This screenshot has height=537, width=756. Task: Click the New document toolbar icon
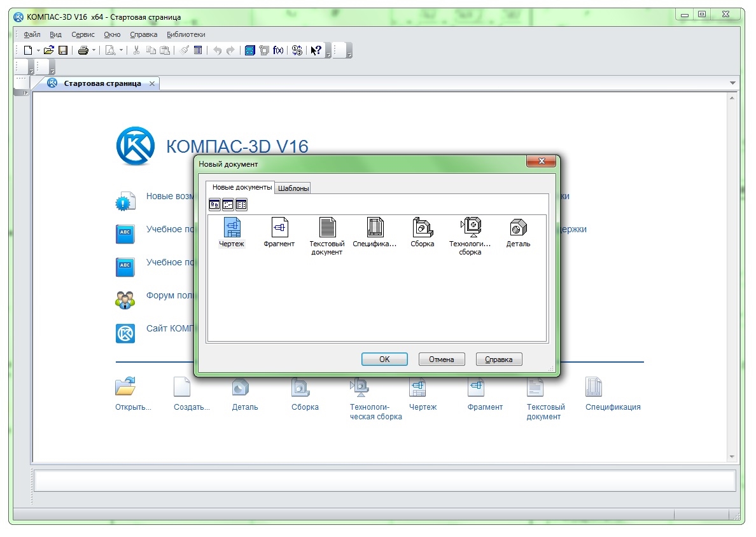(28, 50)
